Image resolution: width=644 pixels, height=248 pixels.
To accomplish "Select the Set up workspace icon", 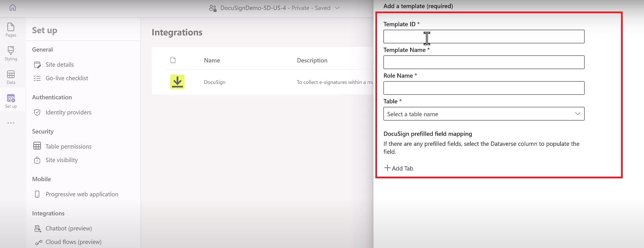I will click(x=11, y=101).
